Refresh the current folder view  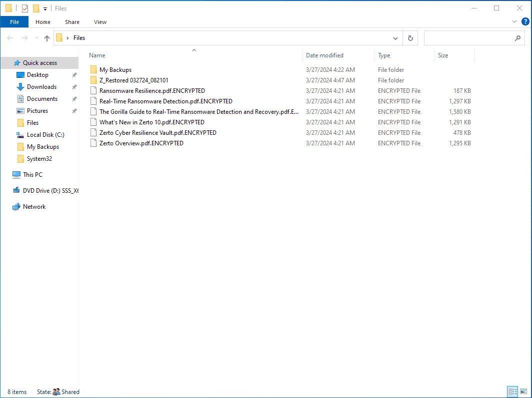[x=410, y=38]
